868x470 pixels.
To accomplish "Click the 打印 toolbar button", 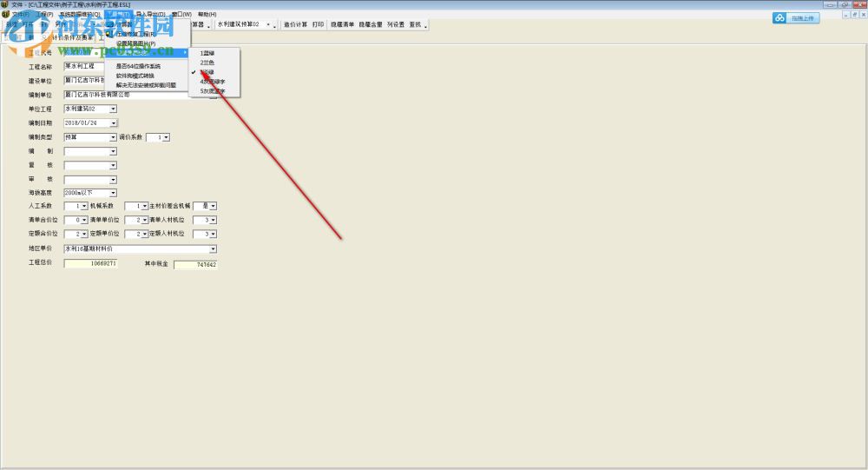I will click(318, 24).
